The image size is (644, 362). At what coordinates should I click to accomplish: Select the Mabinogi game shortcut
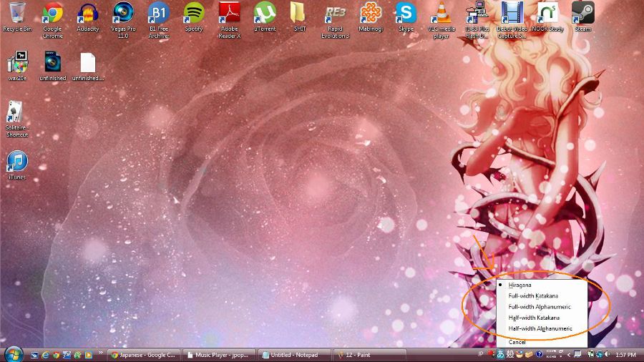(370, 14)
